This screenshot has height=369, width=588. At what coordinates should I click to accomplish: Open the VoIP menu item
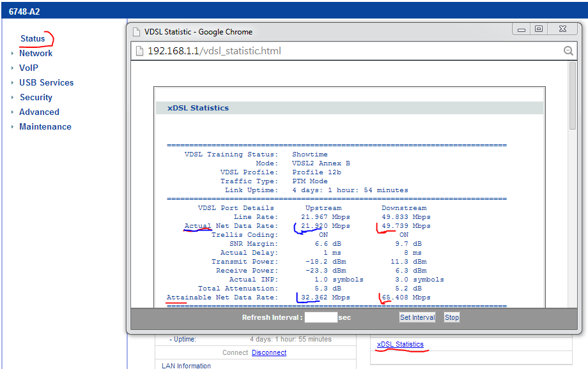pyautogui.click(x=29, y=68)
